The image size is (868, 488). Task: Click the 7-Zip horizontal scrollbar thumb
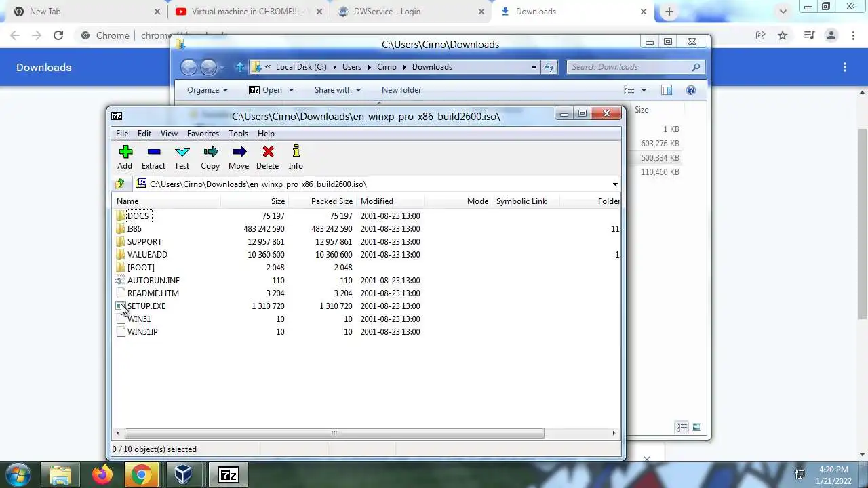(334, 433)
